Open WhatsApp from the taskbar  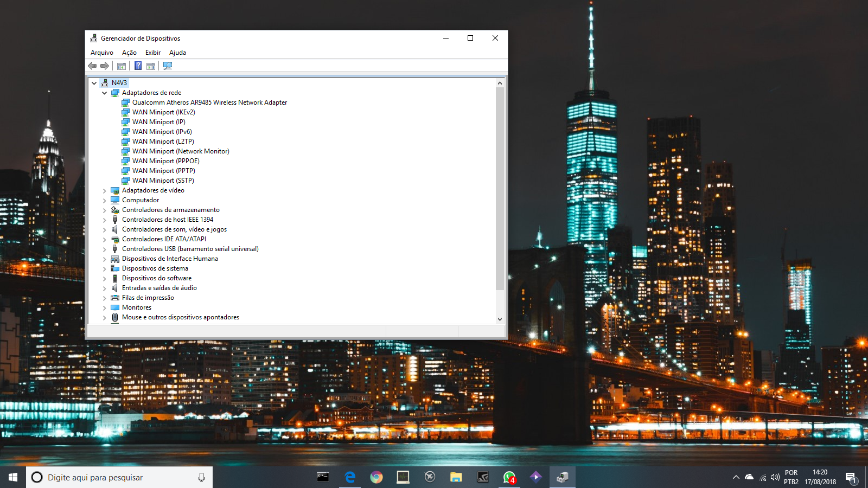[509, 477]
